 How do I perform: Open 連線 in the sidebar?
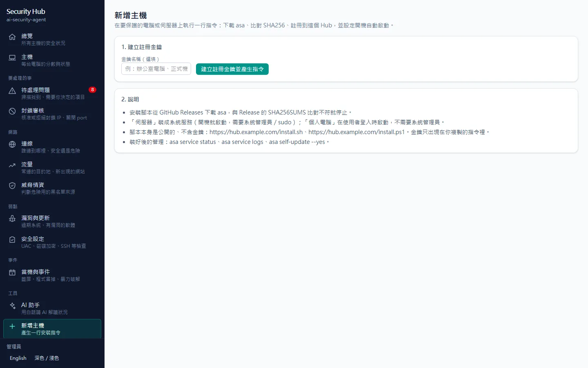point(52,147)
